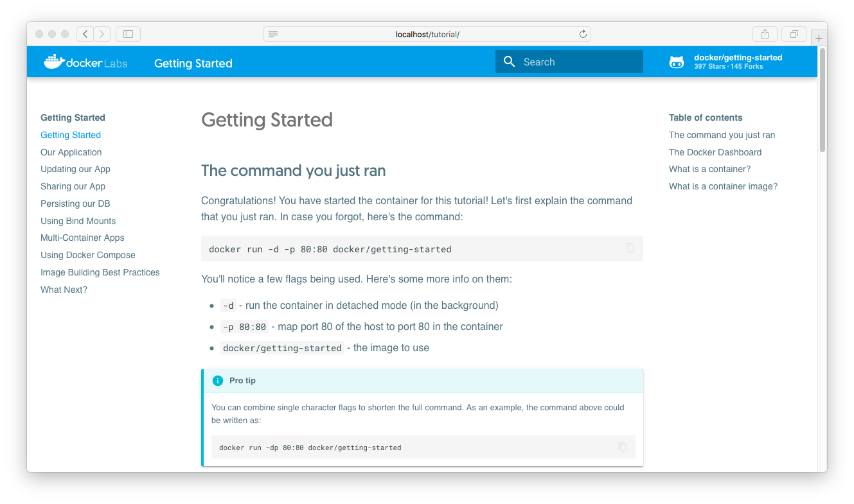Click the reader view icon in address bar

click(273, 34)
